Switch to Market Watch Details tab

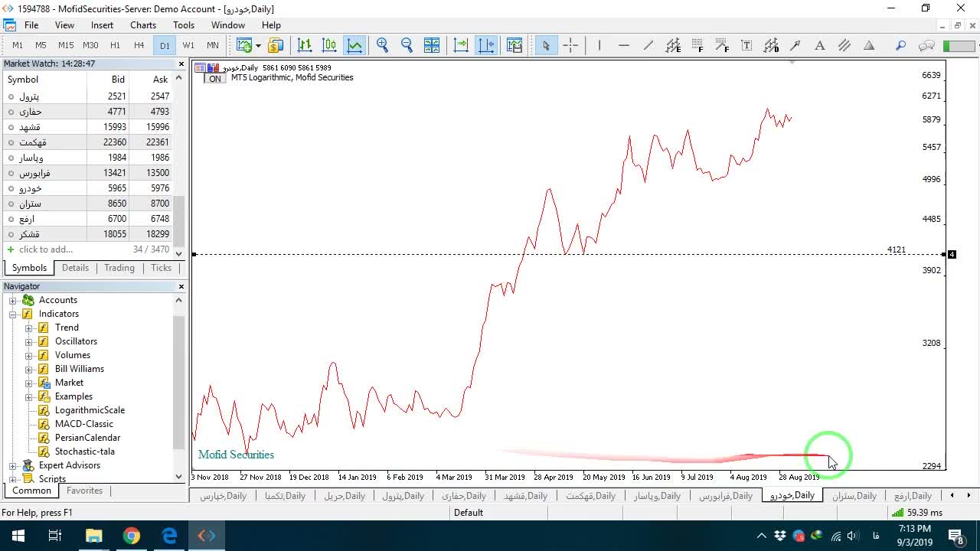point(75,268)
